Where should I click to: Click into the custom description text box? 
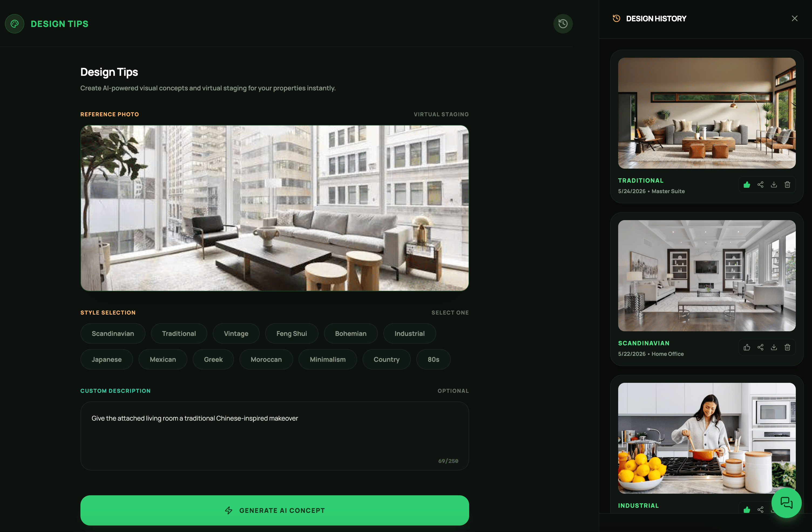274,436
